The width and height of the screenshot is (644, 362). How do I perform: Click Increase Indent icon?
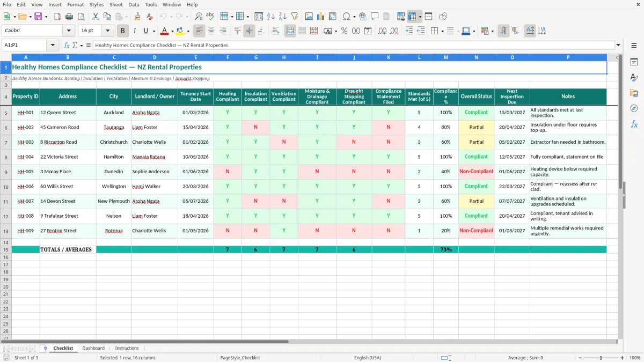tap(409, 31)
